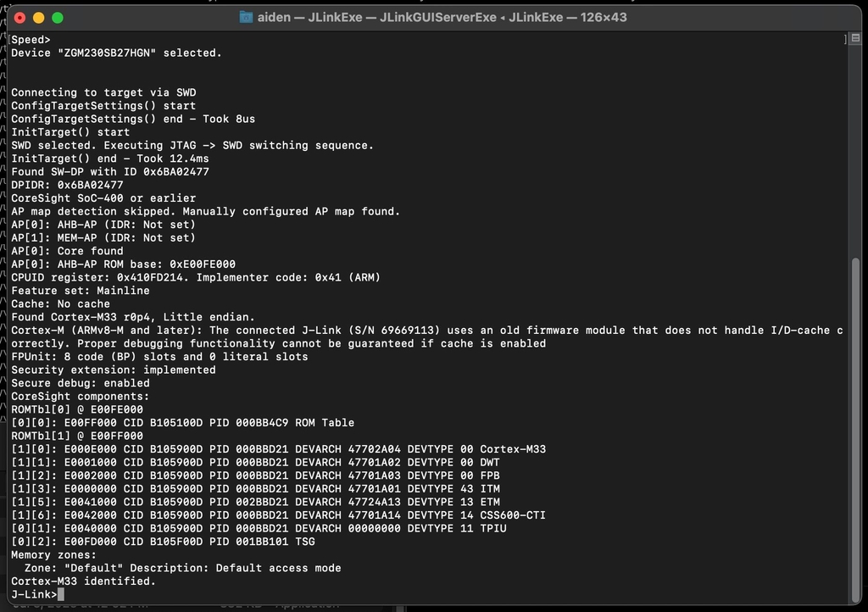The image size is (868, 612).
Task: Click 'Feature set: Mainline' line
Action: pyautogui.click(x=81, y=291)
